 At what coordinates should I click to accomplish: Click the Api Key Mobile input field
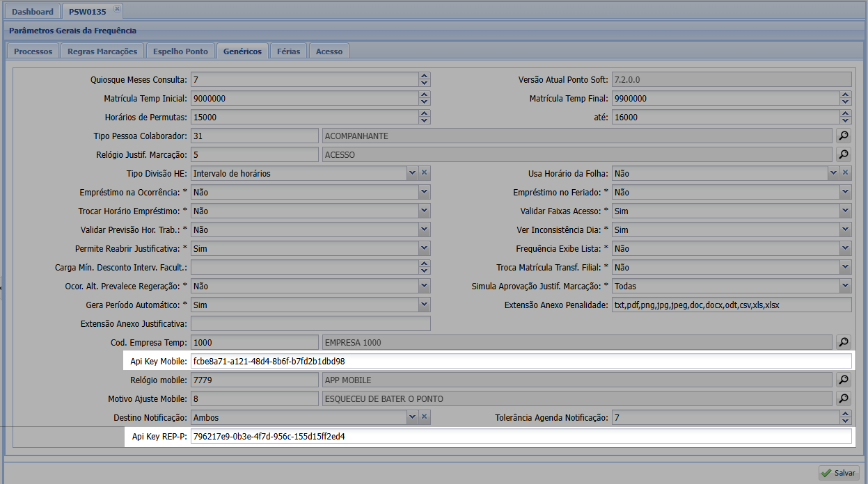point(521,361)
